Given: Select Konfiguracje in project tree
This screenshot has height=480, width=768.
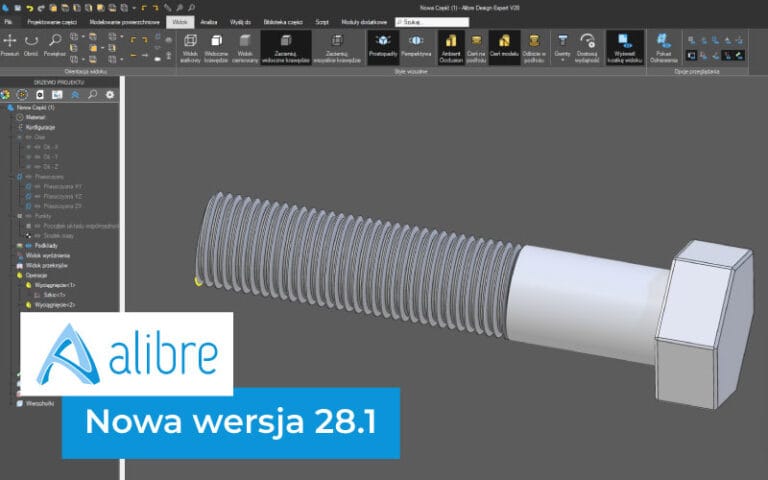Looking at the screenshot, I should [x=40, y=127].
